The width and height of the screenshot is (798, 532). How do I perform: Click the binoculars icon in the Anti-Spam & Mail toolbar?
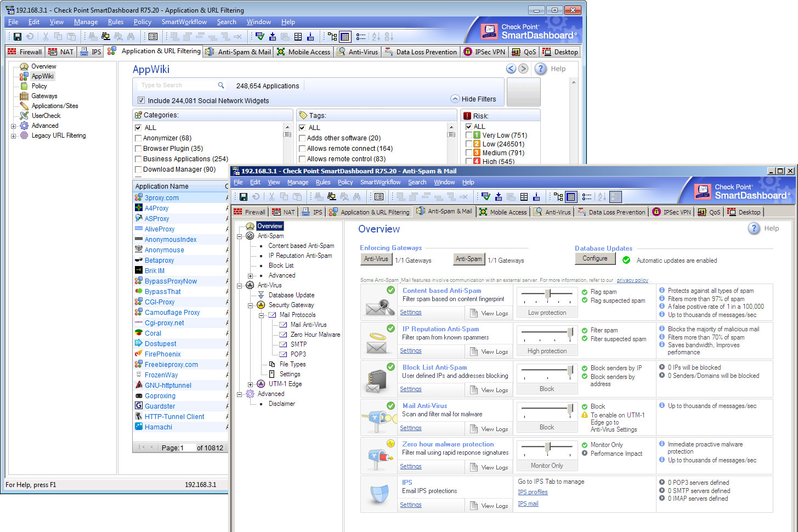[x=356, y=197]
